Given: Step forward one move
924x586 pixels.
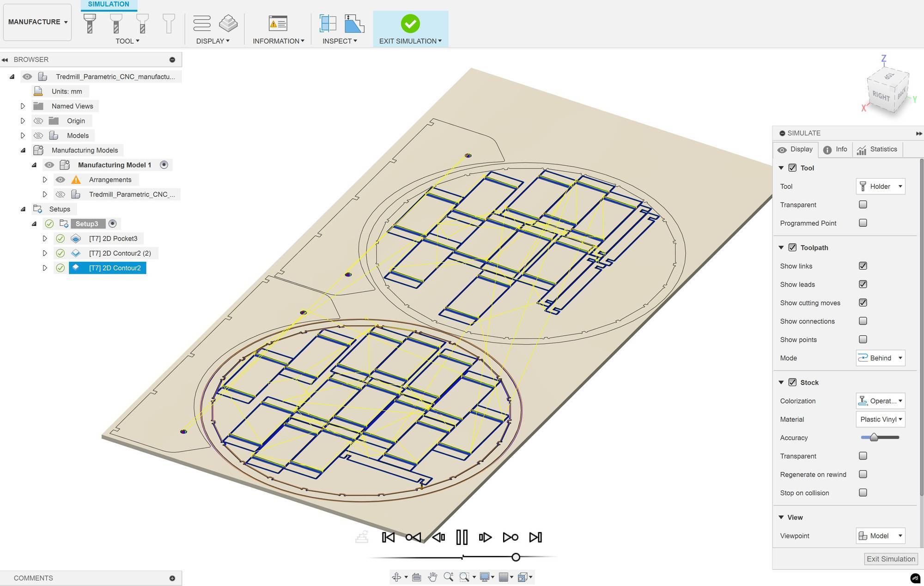Looking at the screenshot, I should click(x=486, y=537).
